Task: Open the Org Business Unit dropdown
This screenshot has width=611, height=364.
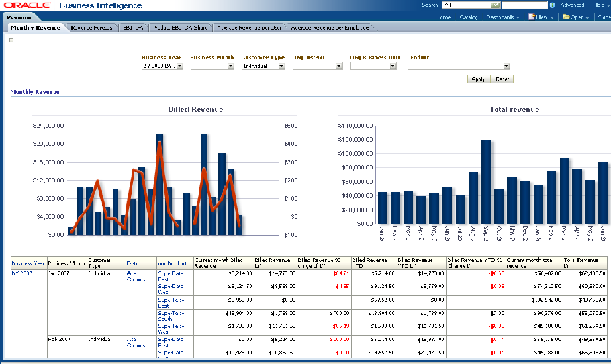Action: [x=393, y=66]
